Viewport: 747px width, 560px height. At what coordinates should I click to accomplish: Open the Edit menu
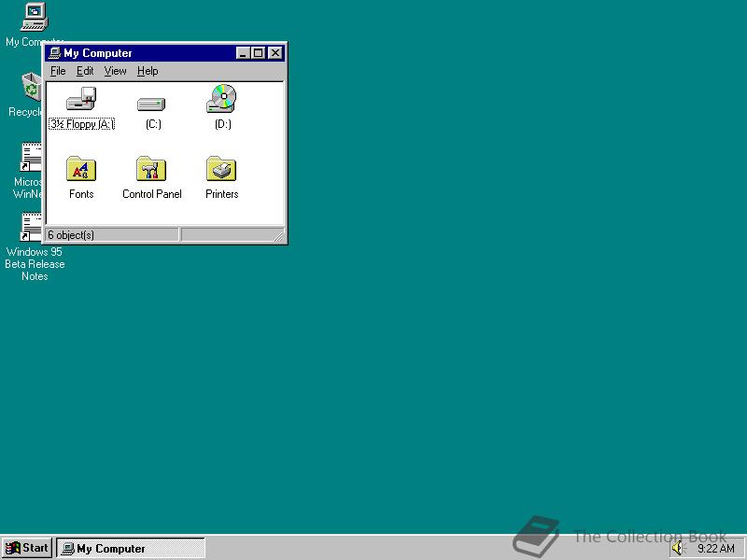pyautogui.click(x=85, y=71)
